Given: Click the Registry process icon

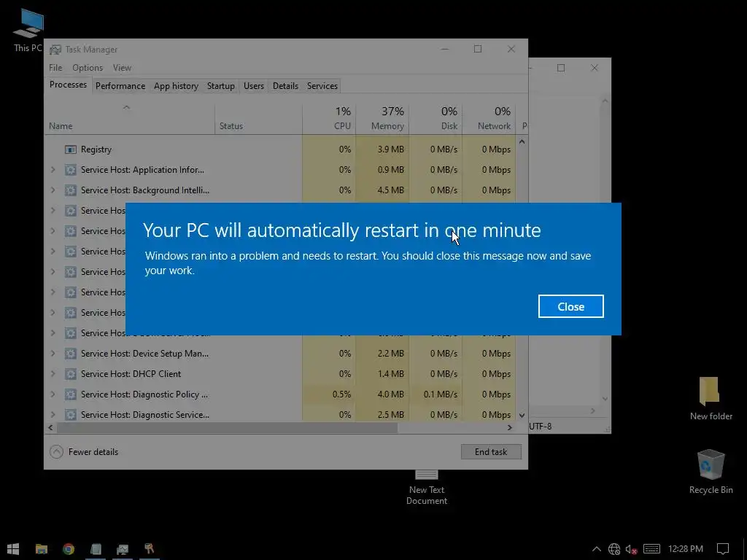Looking at the screenshot, I should coord(71,149).
